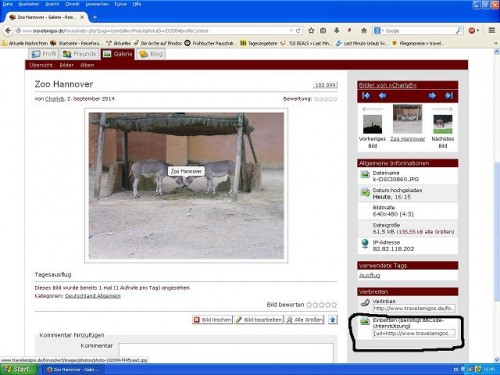500x375 pixels.
Task: Open the Firefox home icon
Action: (x=364, y=31)
